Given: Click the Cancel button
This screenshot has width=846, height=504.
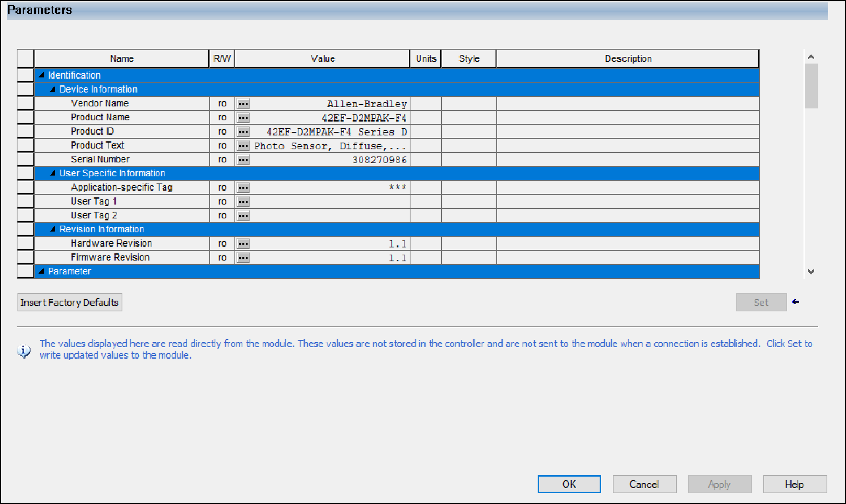Looking at the screenshot, I should [x=644, y=484].
